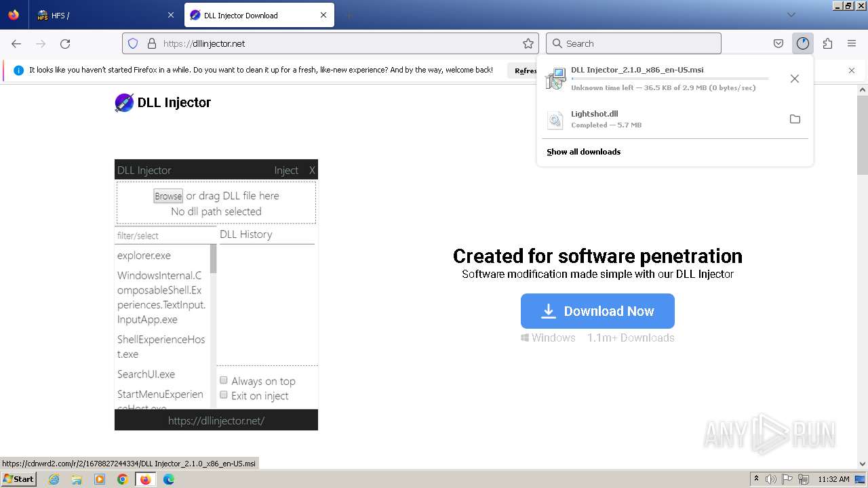
Task: Click the DLL History heading
Action: click(x=245, y=235)
